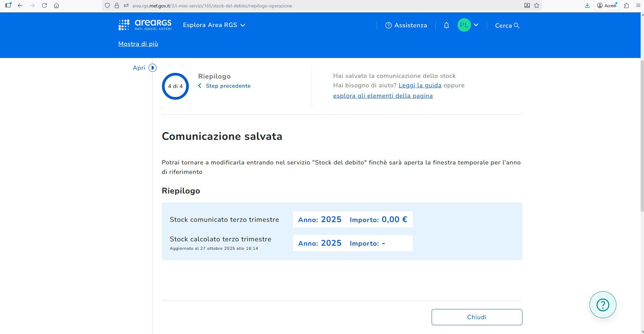Click esplora gli elementi della pagina link
The width and height of the screenshot is (644, 334).
[x=383, y=96]
